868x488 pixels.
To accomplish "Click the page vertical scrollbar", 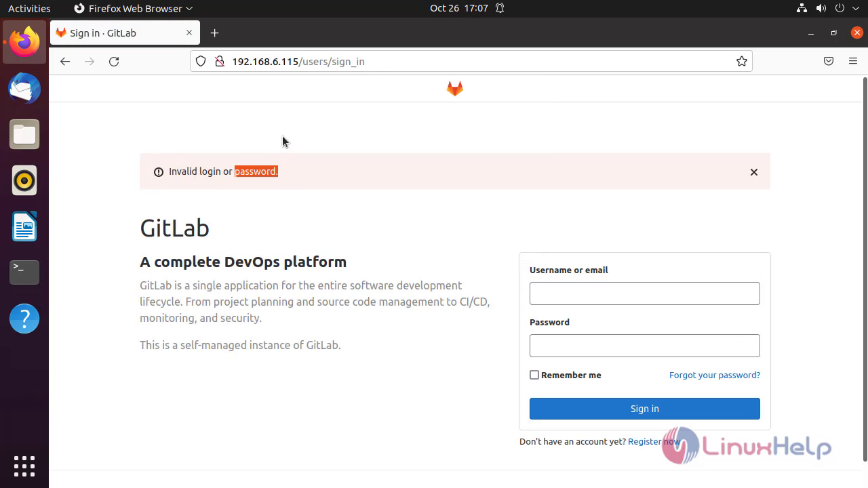I will tap(864, 268).
